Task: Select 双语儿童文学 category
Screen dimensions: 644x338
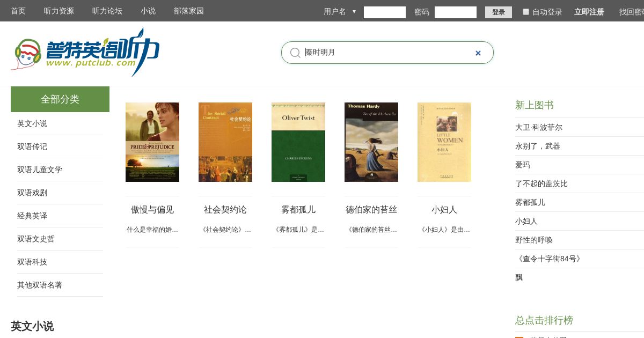Action: tap(40, 170)
